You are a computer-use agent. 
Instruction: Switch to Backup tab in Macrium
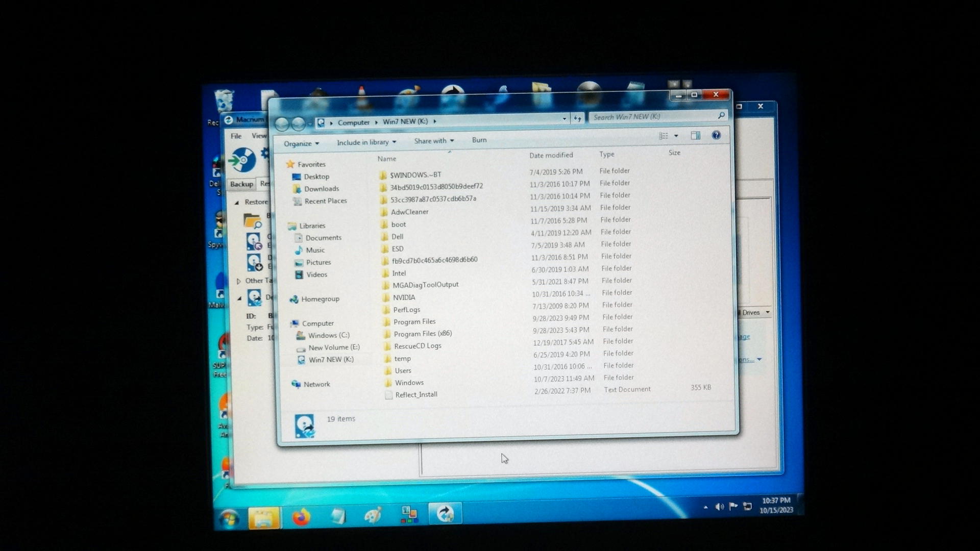point(241,184)
